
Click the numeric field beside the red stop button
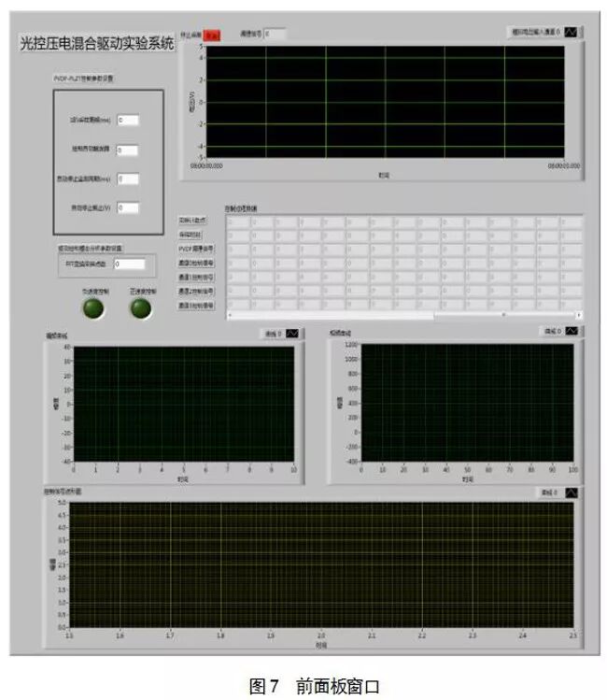[x=275, y=34]
